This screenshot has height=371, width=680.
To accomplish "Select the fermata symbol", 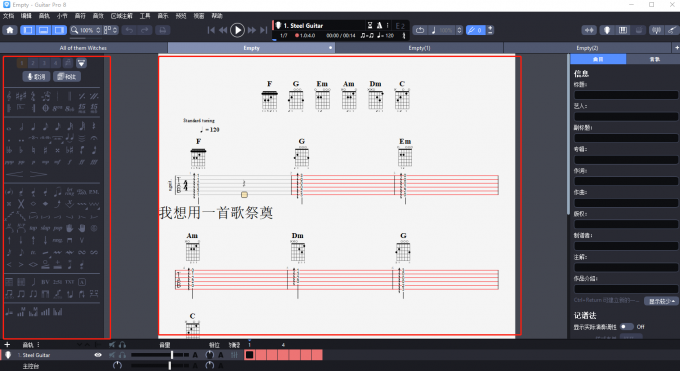I will 94,138.
